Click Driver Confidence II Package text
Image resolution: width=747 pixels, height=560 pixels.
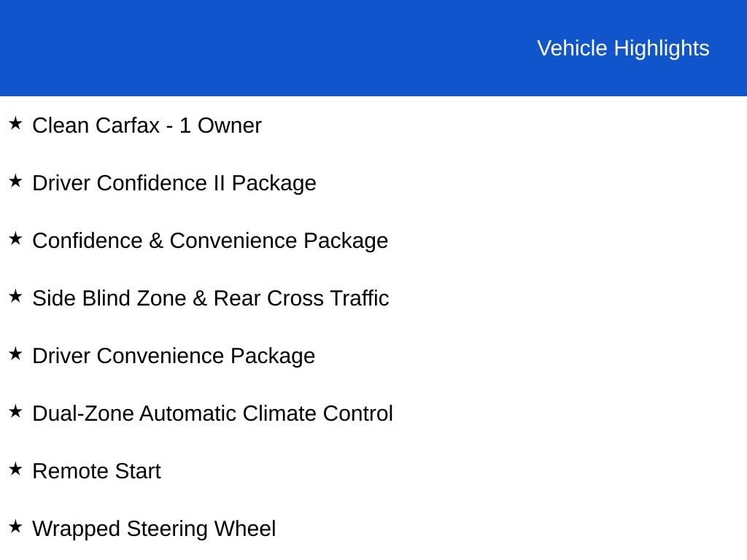(x=174, y=184)
